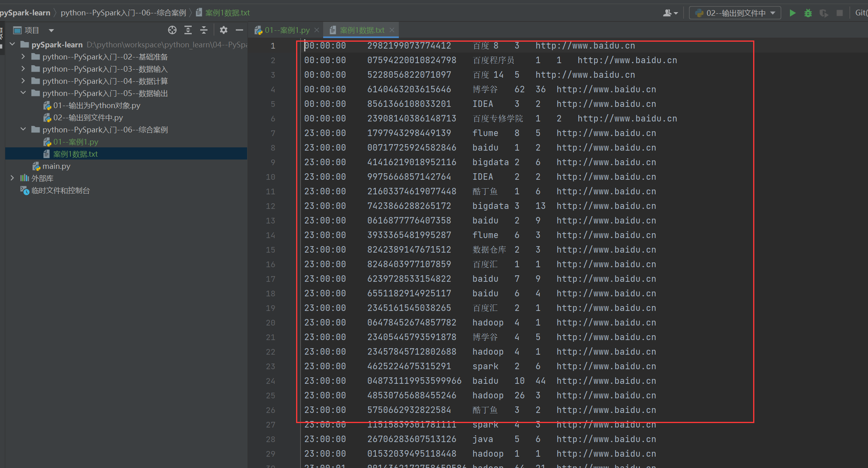Open the run configuration dropdown
868x468 pixels.
click(x=735, y=13)
